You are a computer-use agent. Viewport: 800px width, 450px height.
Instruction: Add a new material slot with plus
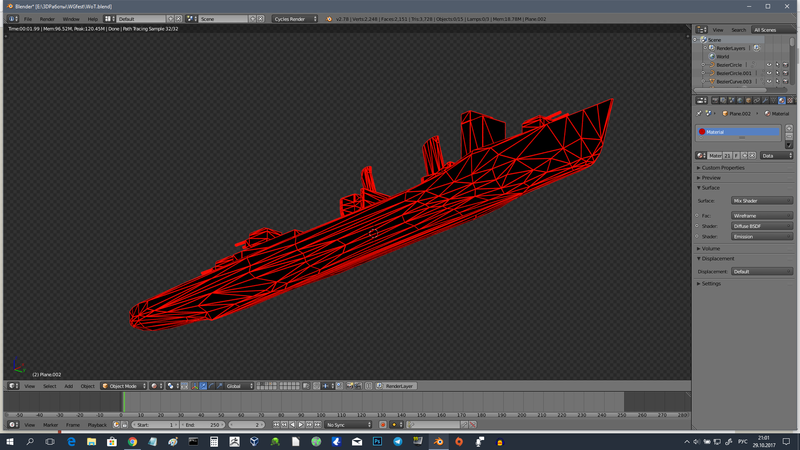[x=789, y=129]
